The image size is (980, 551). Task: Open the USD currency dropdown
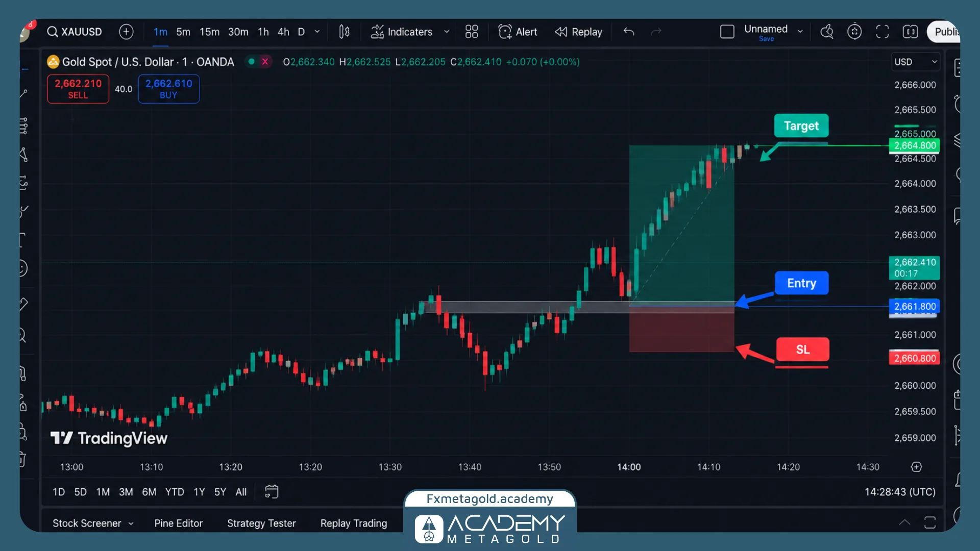click(916, 62)
